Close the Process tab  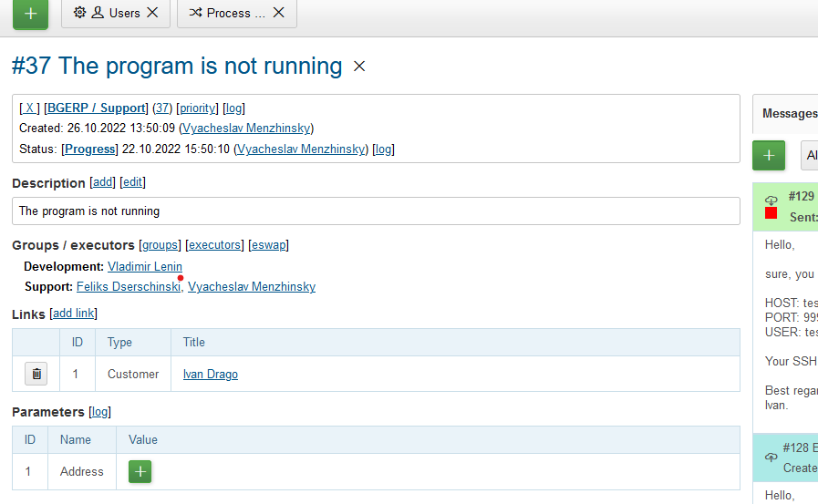click(278, 13)
